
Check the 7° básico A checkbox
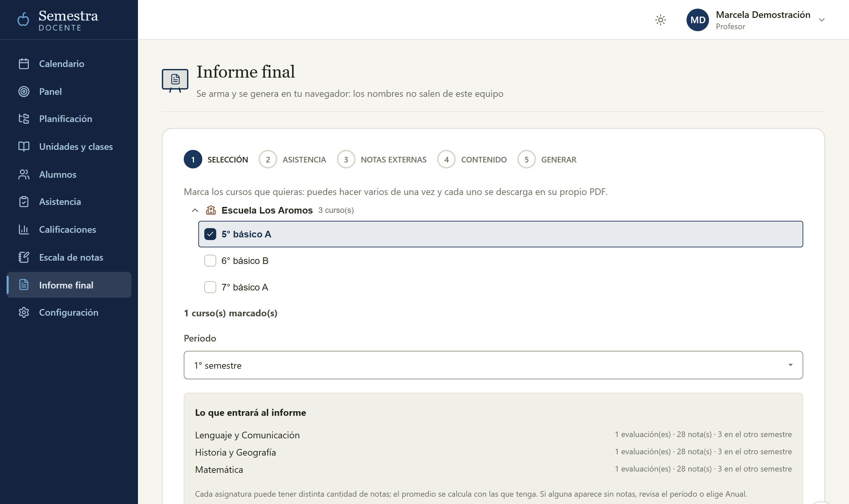[210, 287]
